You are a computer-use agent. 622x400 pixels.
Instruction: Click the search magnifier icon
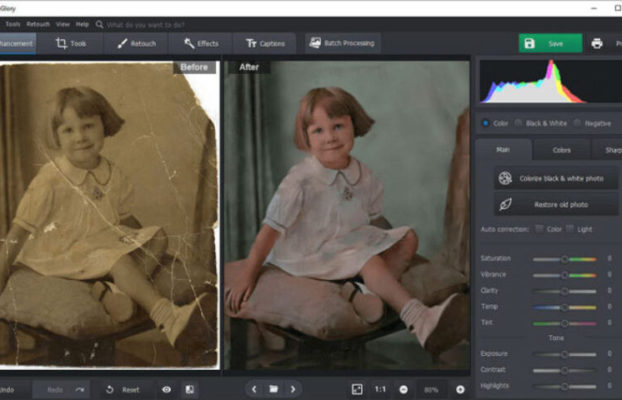[x=100, y=25]
